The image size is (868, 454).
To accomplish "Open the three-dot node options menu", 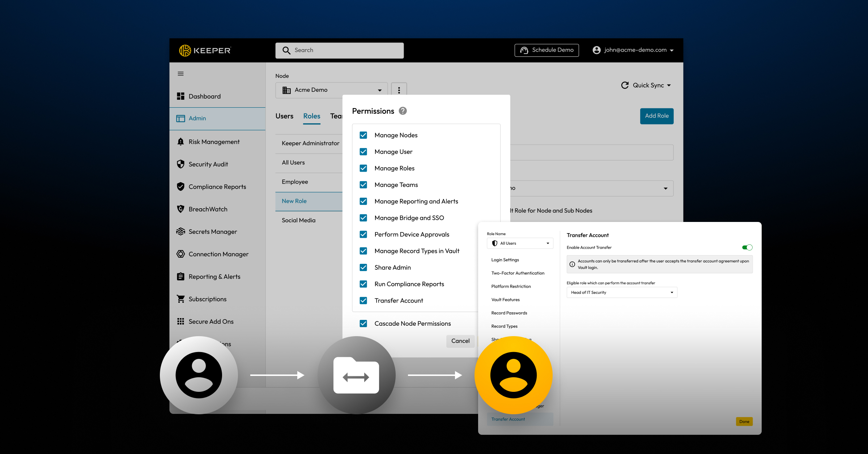I will [399, 90].
